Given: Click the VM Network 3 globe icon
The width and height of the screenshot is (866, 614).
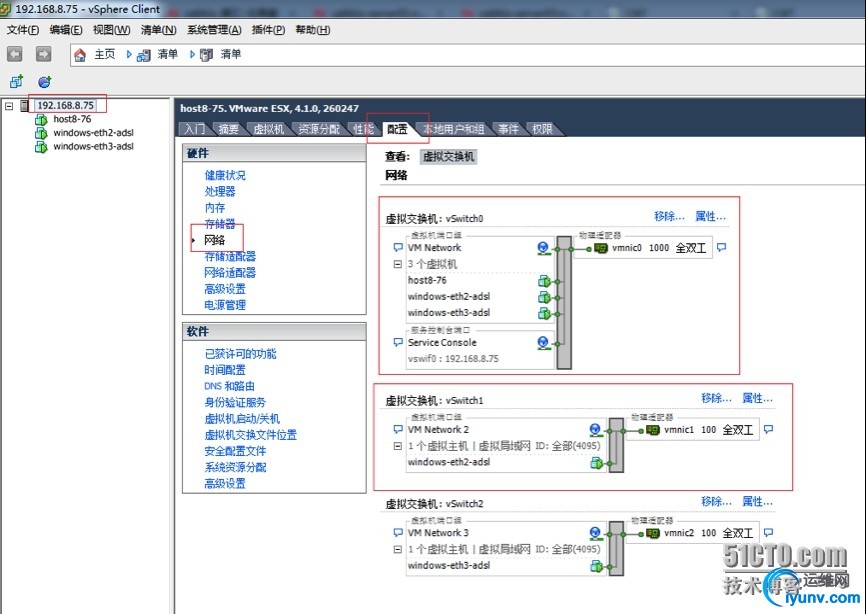Looking at the screenshot, I should pos(595,533).
